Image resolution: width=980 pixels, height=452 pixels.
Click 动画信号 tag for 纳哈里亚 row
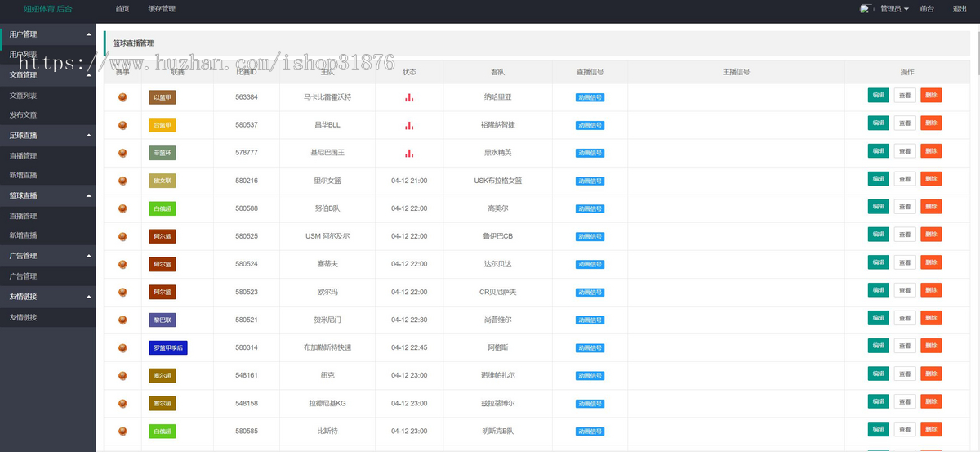(x=590, y=97)
